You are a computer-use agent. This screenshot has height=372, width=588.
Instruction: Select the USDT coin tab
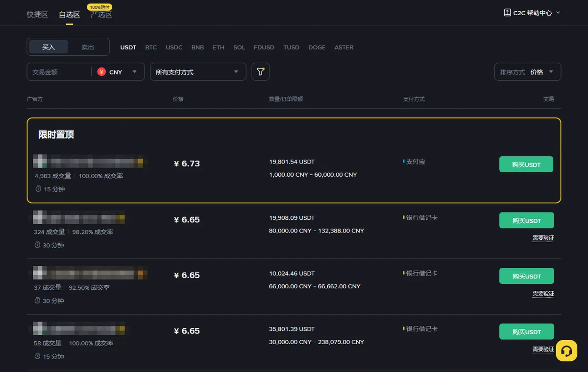click(128, 47)
